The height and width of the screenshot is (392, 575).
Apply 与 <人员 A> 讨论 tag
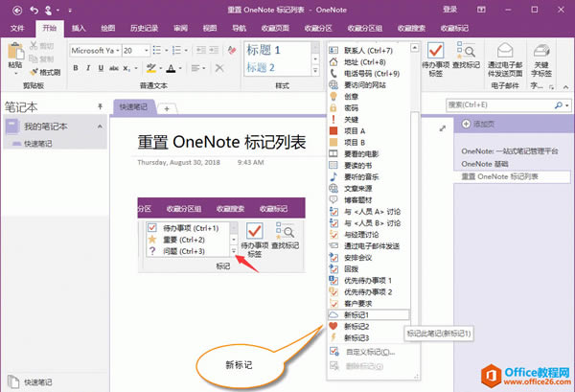pyautogui.click(x=368, y=212)
